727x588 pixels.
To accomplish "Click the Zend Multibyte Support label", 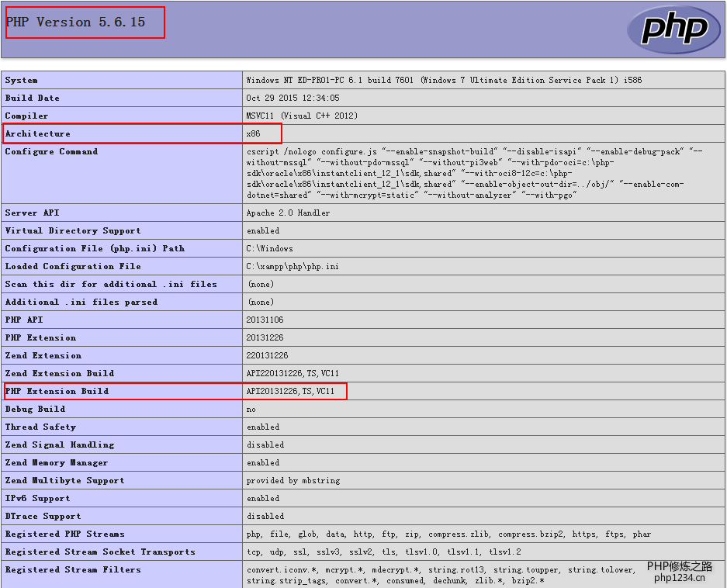I will [x=65, y=480].
